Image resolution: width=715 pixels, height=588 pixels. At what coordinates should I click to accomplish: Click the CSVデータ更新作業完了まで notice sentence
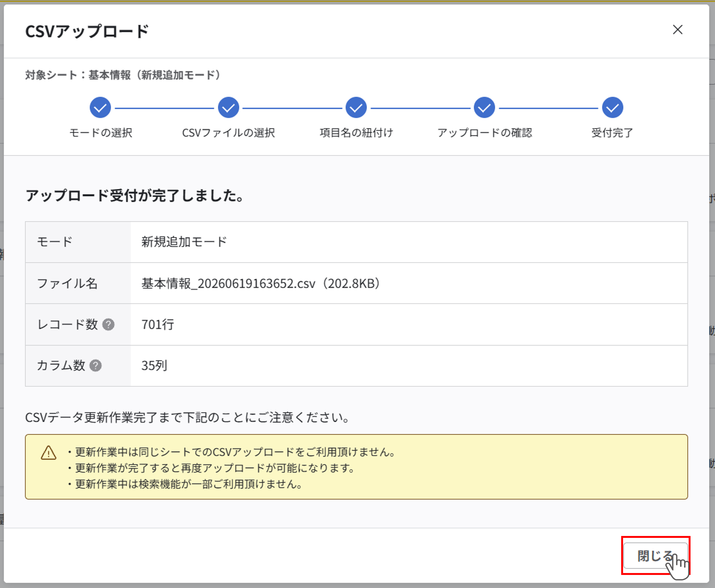pyautogui.click(x=187, y=417)
